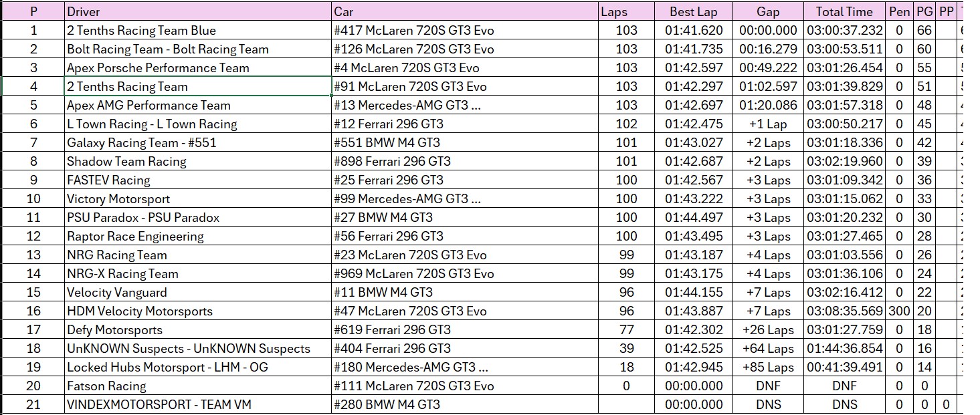Select gap value 00:16.279
Viewport: 980px width, 415px height.
tap(769, 49)
